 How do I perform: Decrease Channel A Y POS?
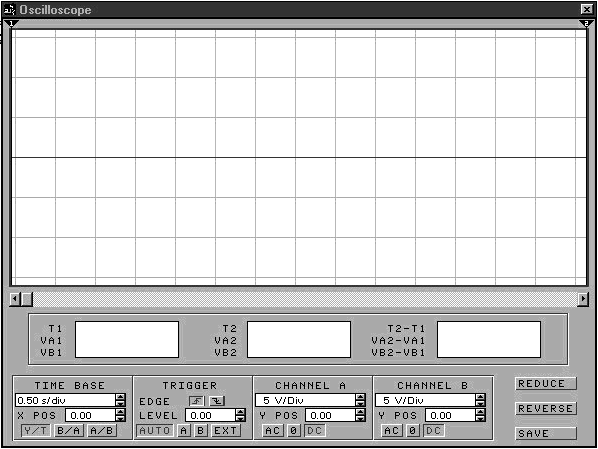(x=360, y=418)
